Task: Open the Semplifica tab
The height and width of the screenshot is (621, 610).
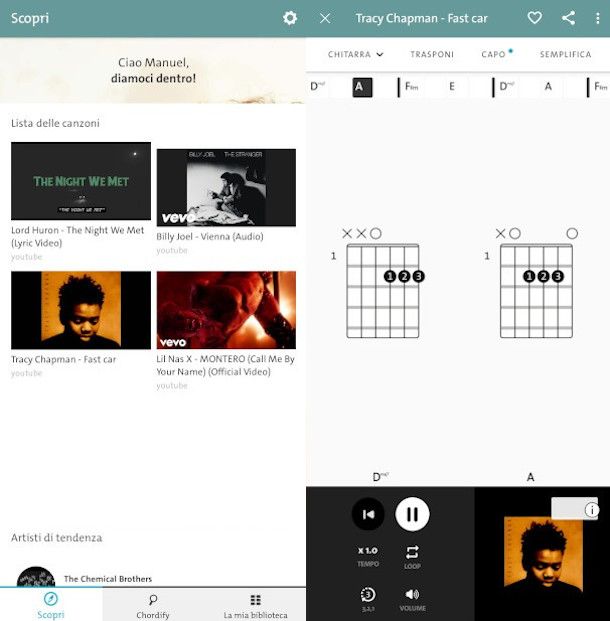Action: click(x=565, y=54)
